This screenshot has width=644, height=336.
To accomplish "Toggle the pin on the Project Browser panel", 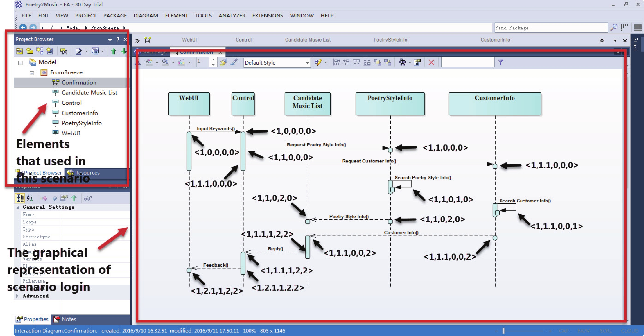I will tap(118, 39).
